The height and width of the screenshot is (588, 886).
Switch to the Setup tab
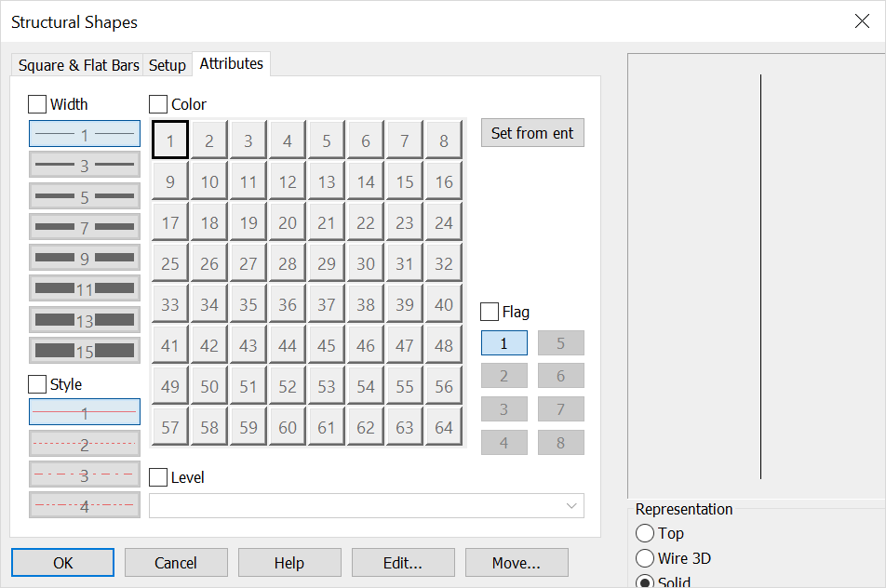pyautogui.click(x=168, y=64)
